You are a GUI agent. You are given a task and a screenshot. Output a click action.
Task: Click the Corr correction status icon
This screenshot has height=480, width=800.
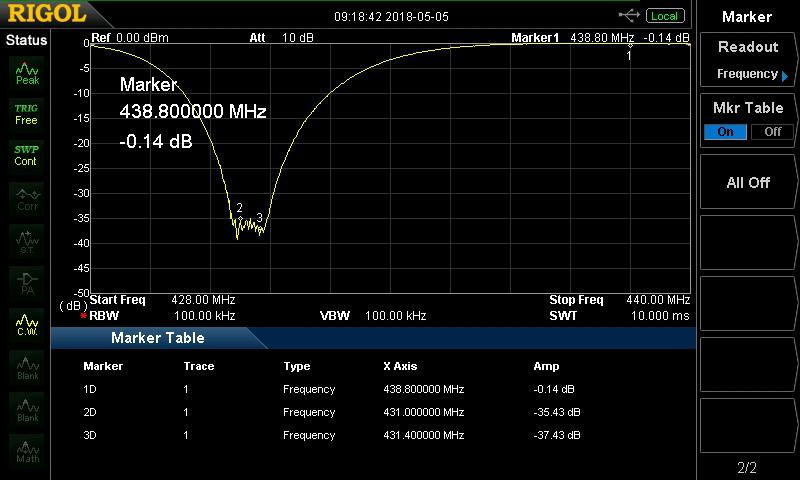tap(27, 198)
